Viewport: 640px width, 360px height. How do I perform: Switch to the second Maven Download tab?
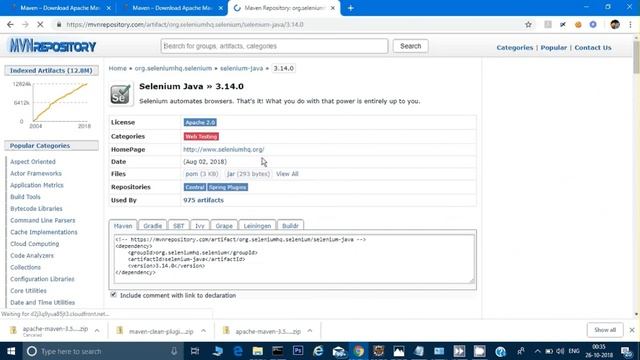[x=173, y=8]
